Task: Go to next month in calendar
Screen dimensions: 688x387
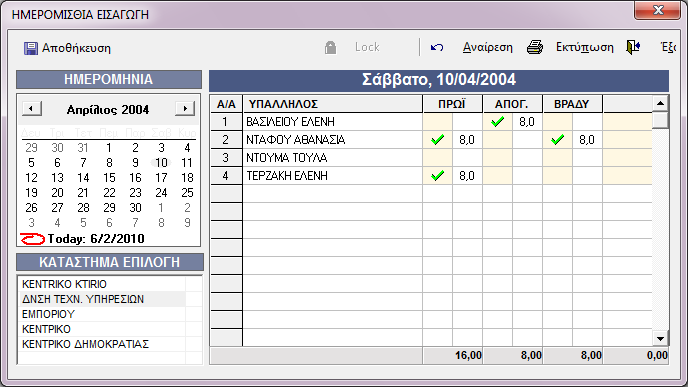Action: [185, 108]
